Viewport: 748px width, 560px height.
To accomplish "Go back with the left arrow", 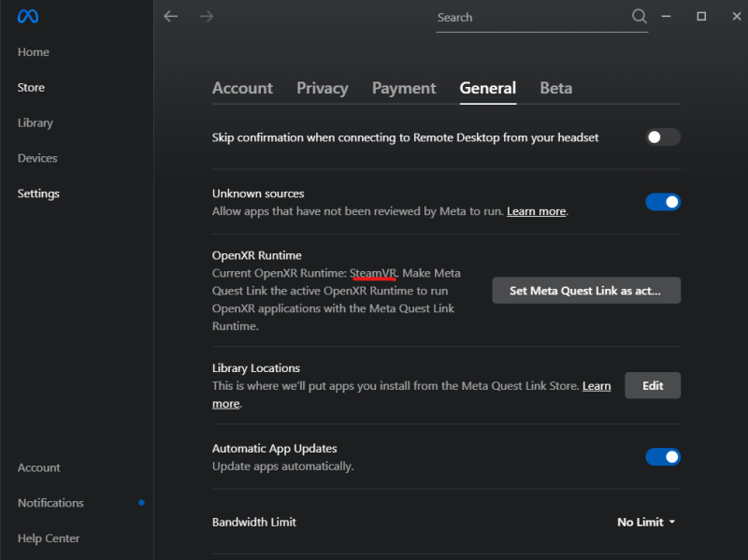I will coord(171,17).
